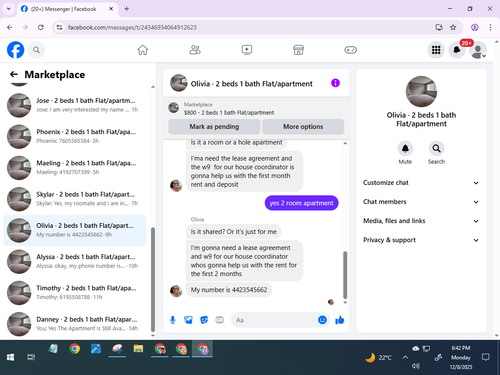This screenshot has width=500, height=375.
Task: Click the Mark as pending button
Action: pos(214,127)
